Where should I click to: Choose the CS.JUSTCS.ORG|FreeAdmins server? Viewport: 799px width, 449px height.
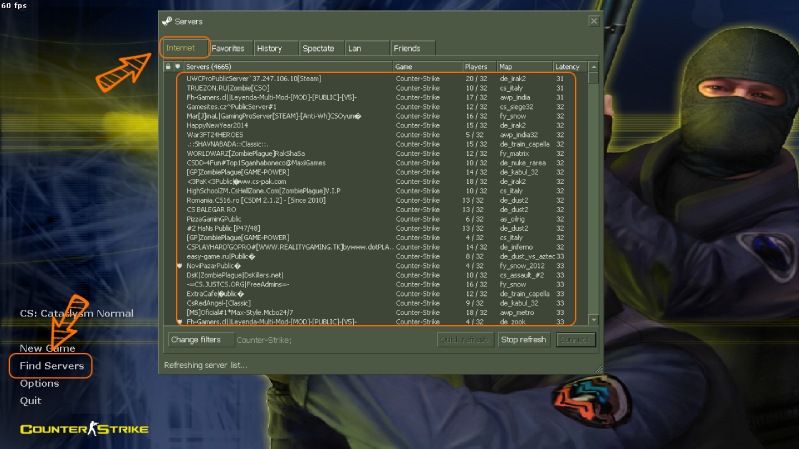[376, 284]
